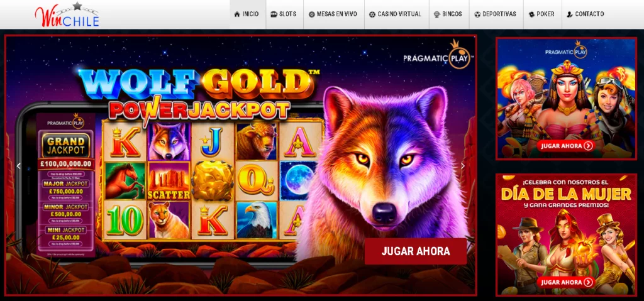Viewport: 644px width, 301px height.
Task: Click the Wolf Gold Power Jackpot title
Action: click(199, 94)
